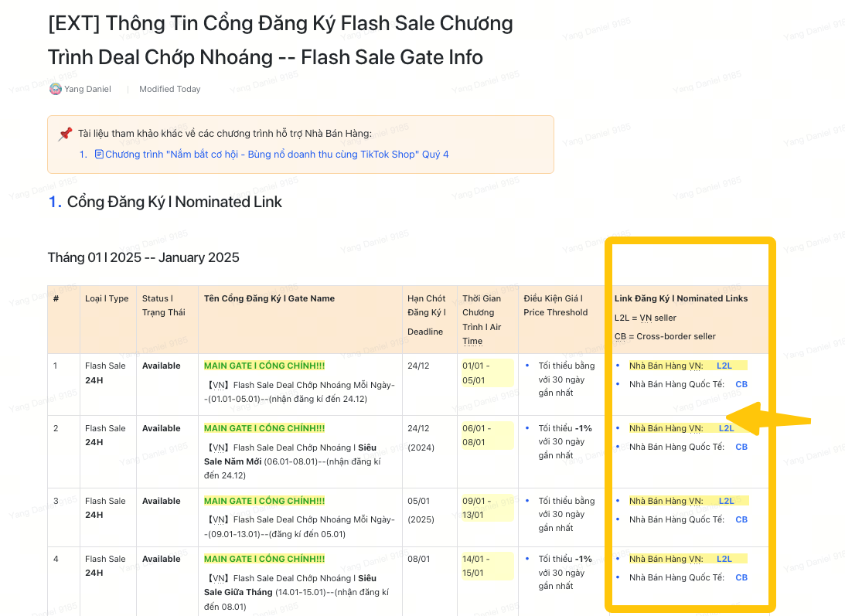Viewport: 845px width, 616px height.
Task: Click the document title text
Action: (x=280, y=39)
